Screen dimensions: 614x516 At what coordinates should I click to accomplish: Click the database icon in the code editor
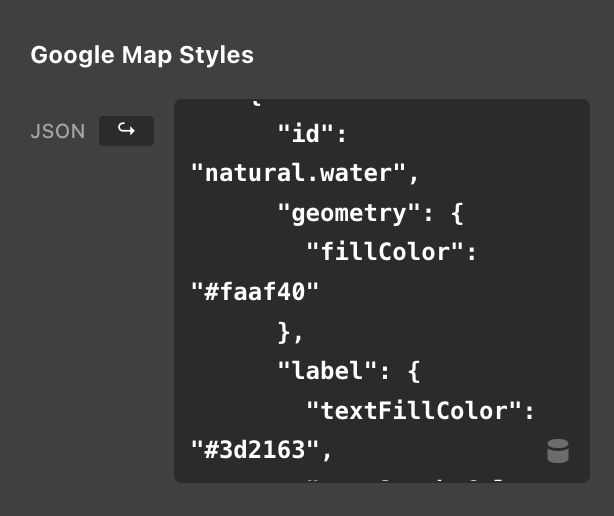click(x=558, y=451)
